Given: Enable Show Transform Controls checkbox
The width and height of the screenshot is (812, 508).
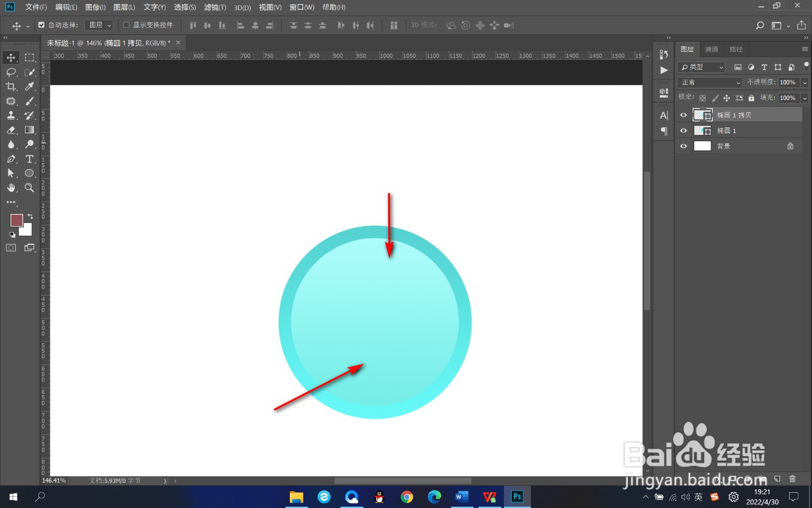Looking at the screenshot, I should point(126,25).
